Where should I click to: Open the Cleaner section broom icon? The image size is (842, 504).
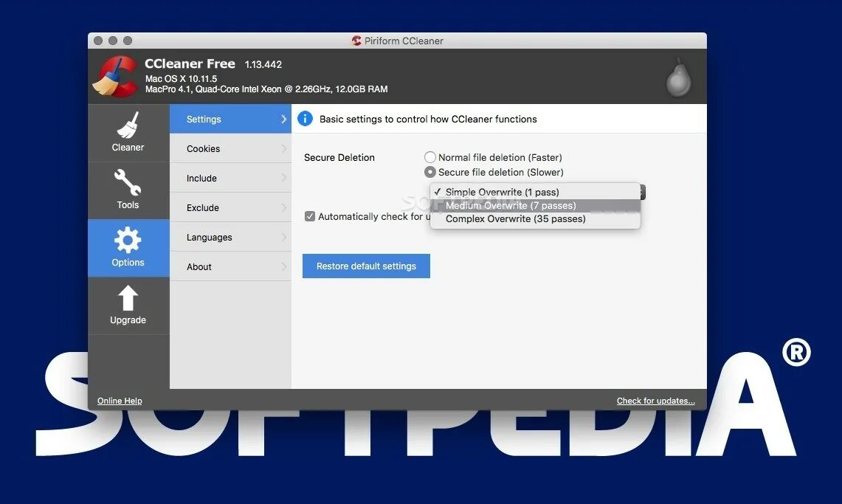tap(128, 125)
